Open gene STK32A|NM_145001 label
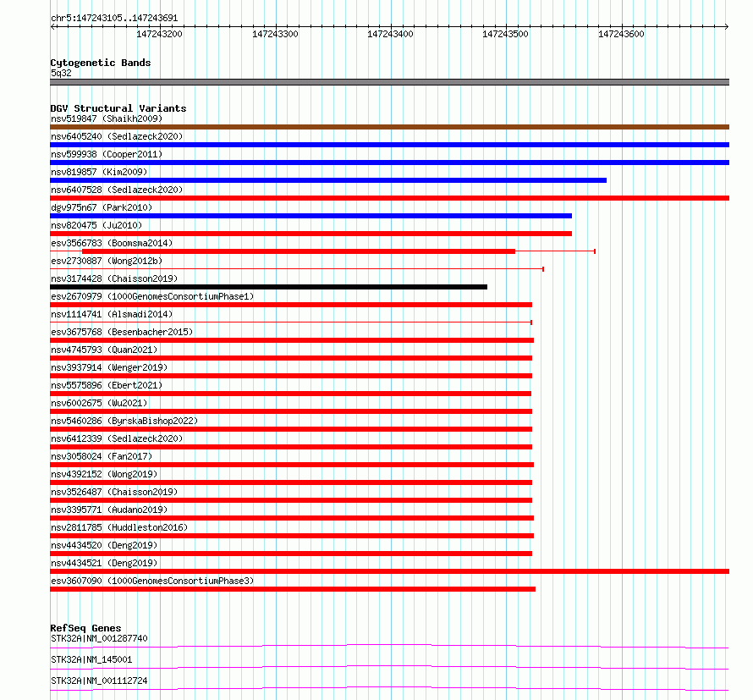 click(91, 659)
